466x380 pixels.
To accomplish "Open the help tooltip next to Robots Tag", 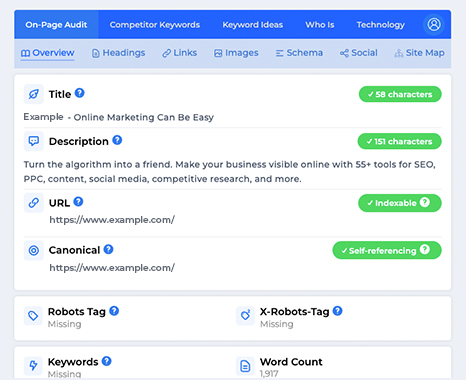I will pyautogui.click(x=114, y=311).
